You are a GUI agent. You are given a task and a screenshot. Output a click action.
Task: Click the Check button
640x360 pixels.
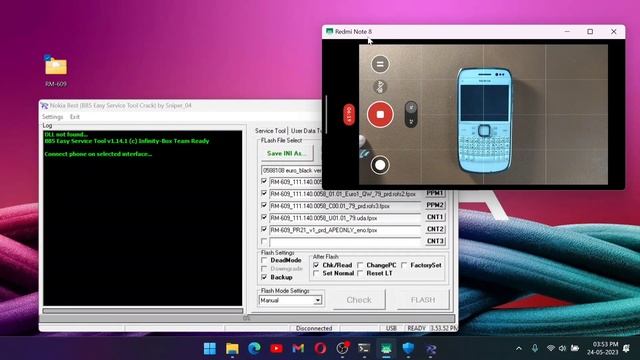coord(359,300)
